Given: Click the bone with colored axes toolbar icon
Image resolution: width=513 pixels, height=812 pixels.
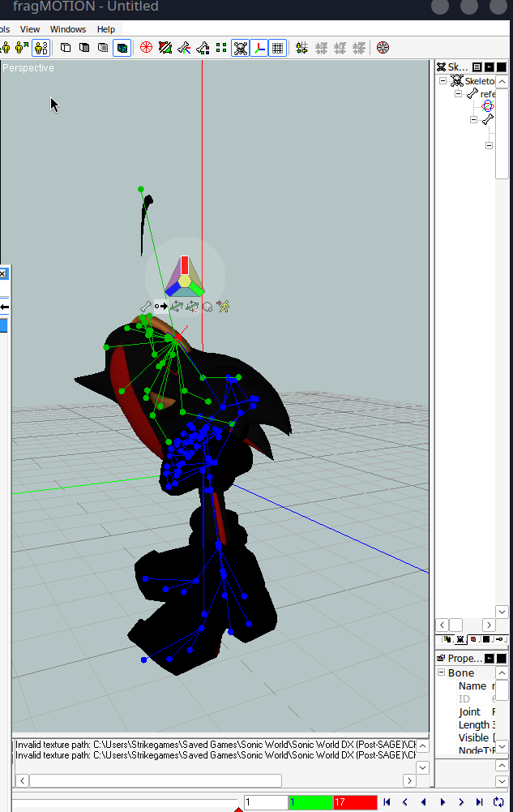Looking at the screenshot, I should click(184, 48).
